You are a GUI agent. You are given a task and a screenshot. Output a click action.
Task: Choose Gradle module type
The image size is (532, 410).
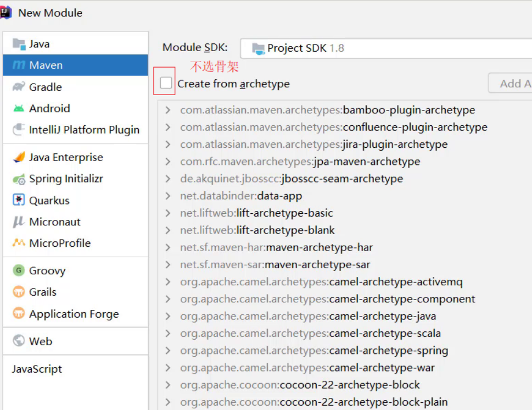pyautogui.click(x=75, y=87)
